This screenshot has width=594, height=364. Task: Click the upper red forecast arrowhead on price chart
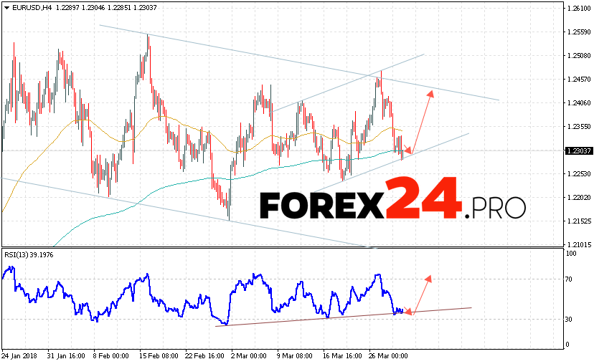(431, 95)
